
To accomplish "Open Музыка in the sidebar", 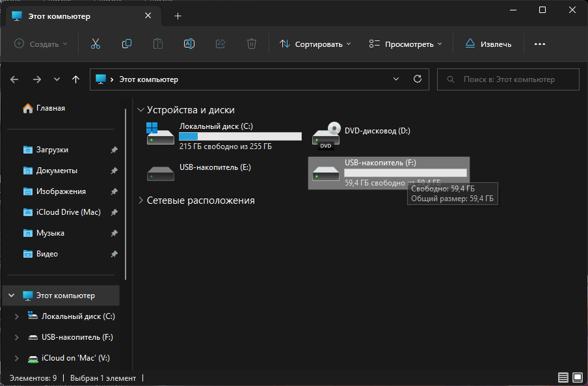I will 44,233.
